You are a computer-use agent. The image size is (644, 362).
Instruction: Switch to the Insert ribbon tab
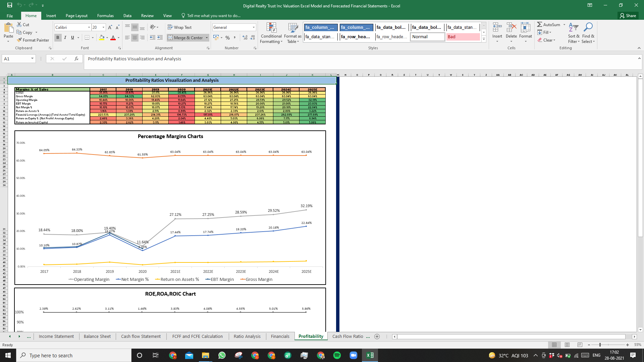51,16
